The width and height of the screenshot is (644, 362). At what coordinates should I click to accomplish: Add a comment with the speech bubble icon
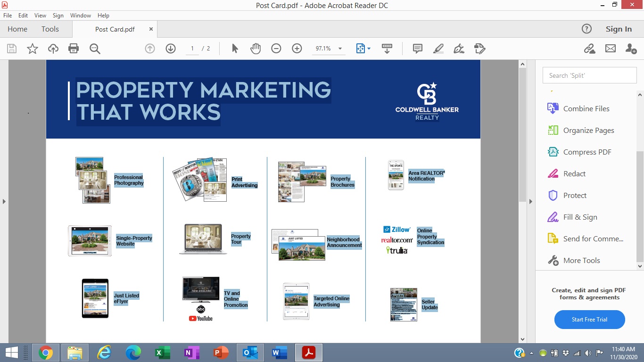pos(417,49)
